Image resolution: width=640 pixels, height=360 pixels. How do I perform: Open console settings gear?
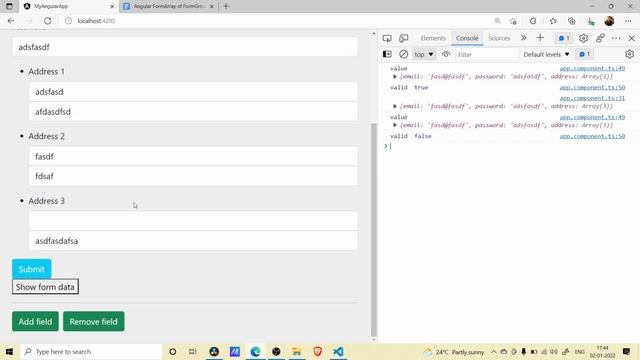click(629, 54)
